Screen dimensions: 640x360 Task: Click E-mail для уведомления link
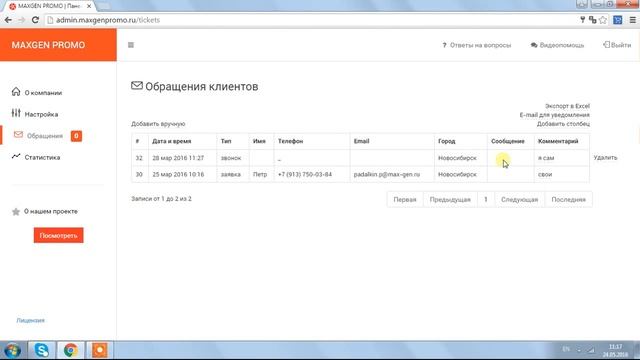coord(554,115)
